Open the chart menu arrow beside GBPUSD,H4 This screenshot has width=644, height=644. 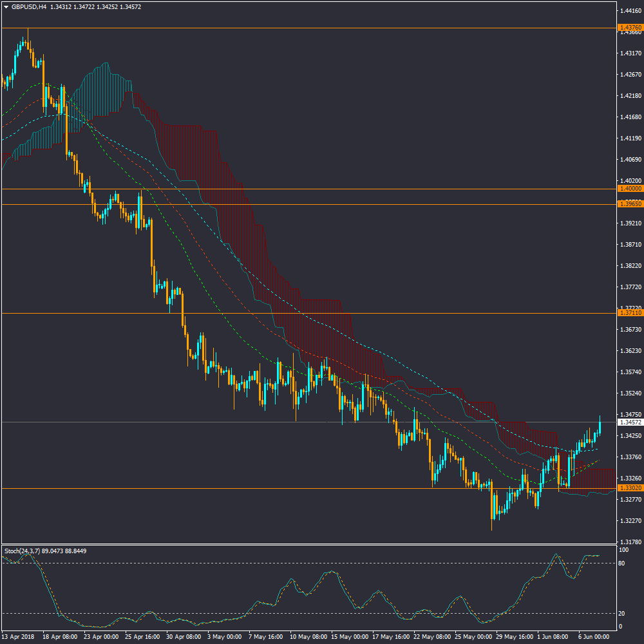6,7
